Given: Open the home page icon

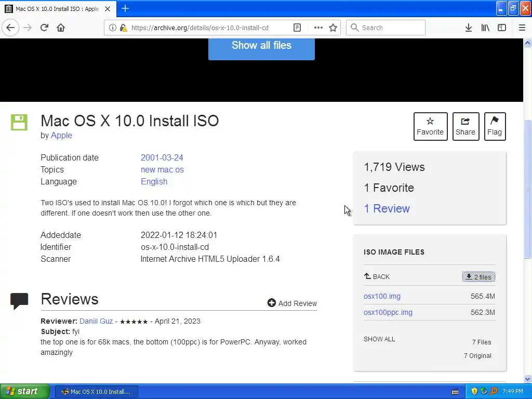Looking at the screenshot, I should pyautogui.click(x=61, y=28).
